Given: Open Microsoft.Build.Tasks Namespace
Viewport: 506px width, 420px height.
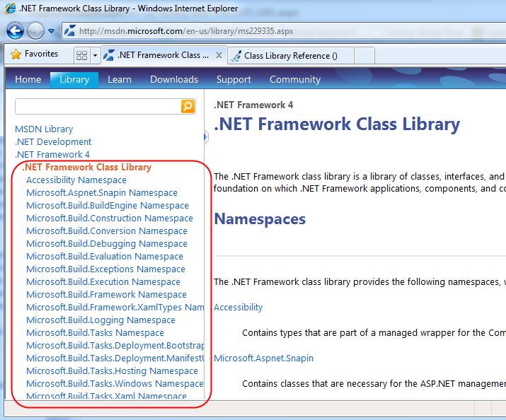Looking at the screenshot, I should point(95,332).
